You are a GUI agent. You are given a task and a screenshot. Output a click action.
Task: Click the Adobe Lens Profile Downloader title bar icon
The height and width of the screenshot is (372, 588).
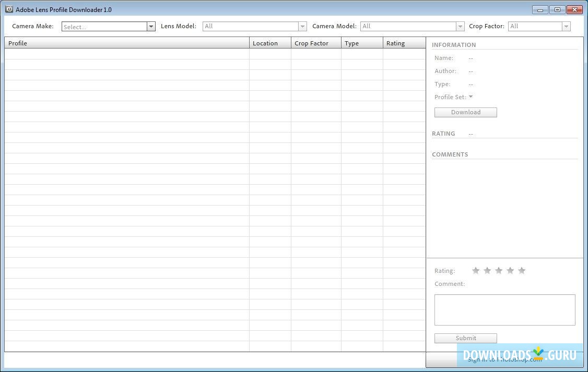(x=8, y=9)
